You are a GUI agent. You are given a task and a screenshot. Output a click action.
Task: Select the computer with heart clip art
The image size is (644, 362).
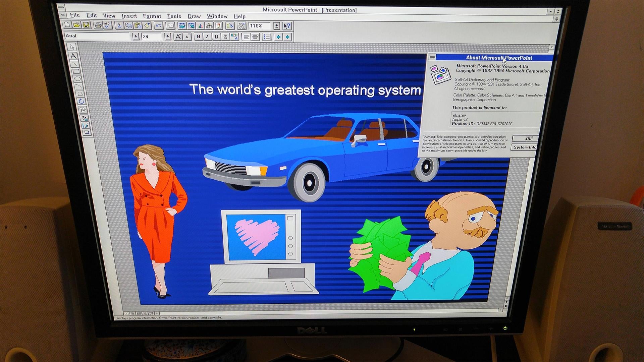tap(263, 252)
